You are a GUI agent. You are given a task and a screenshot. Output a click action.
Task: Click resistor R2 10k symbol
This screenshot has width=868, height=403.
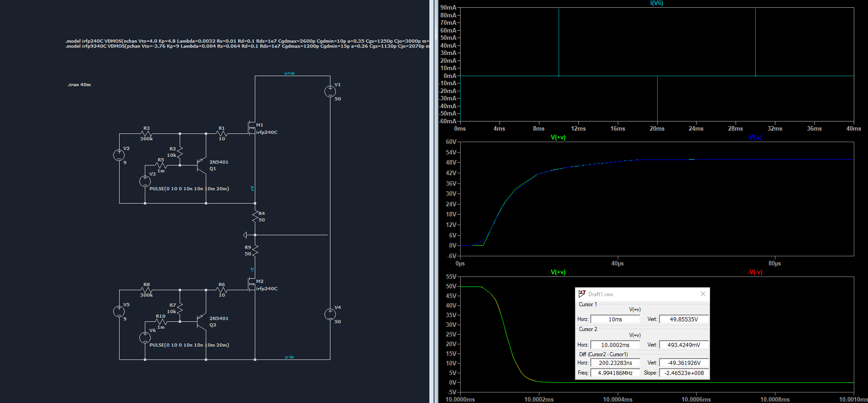coord(180,152)
